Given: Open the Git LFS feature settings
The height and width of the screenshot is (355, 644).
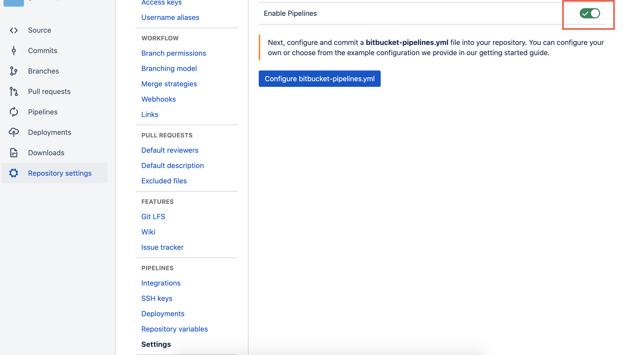Looking at the screenshot, I should pos(153,216).
